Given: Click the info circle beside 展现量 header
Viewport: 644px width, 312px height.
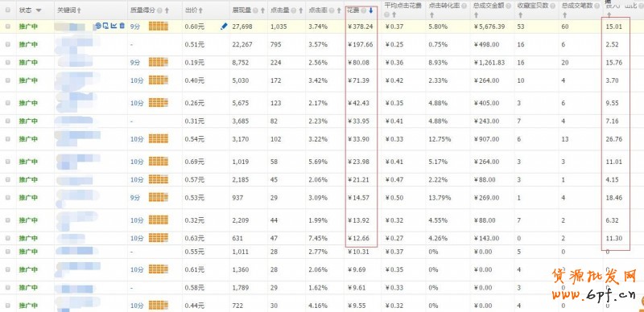Looking at the screenshot, I should coord(255,10).
